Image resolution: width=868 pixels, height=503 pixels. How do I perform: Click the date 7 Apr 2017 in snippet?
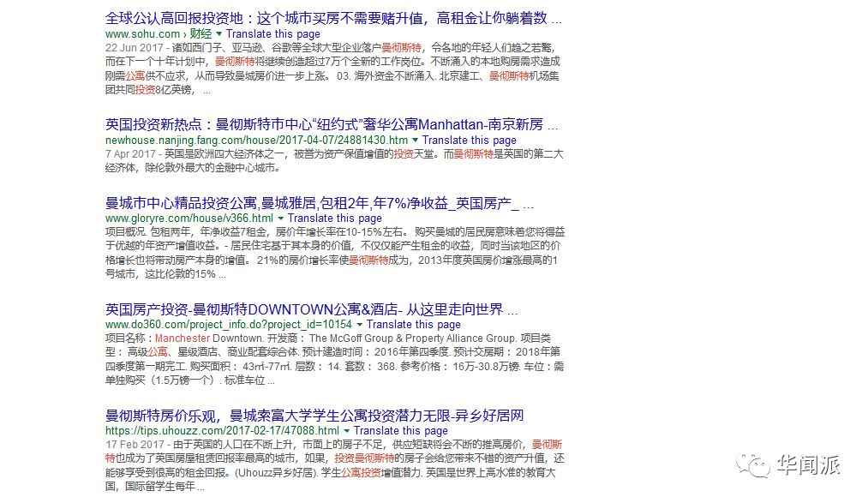pyautogui.click(x=130, y=154)
